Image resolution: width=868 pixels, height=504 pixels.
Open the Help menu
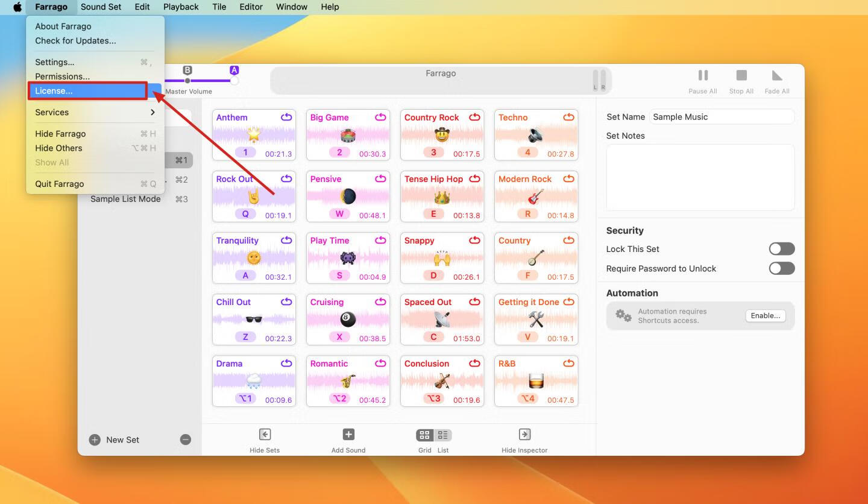pos(330,7)
